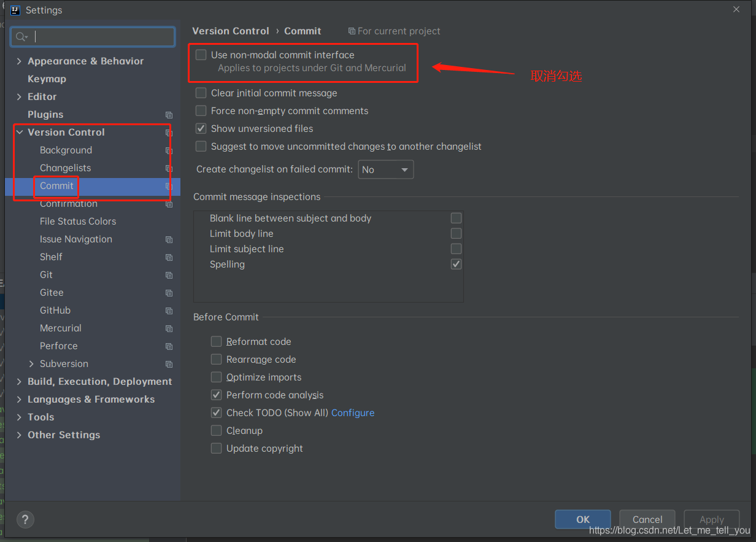Open the 'Create changelist on failed commit' dropdown
The image size is (756, 542).
click(385, 169)
